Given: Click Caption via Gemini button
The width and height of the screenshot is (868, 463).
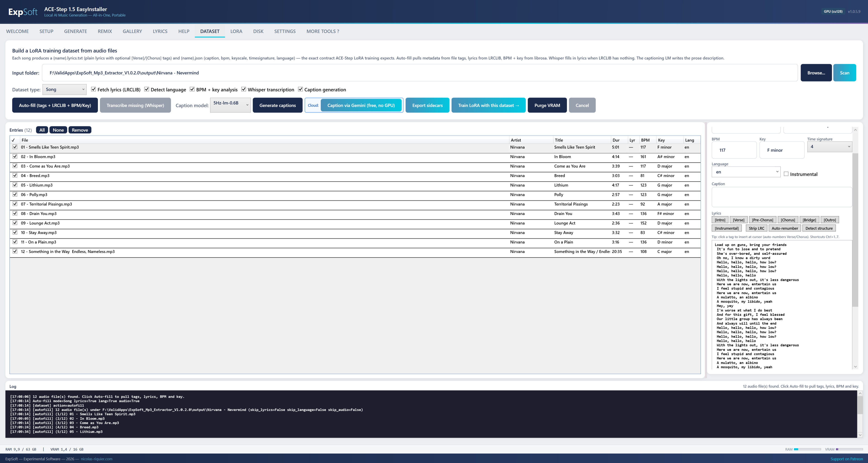Looking at the screenshot, I should [361, 105].
